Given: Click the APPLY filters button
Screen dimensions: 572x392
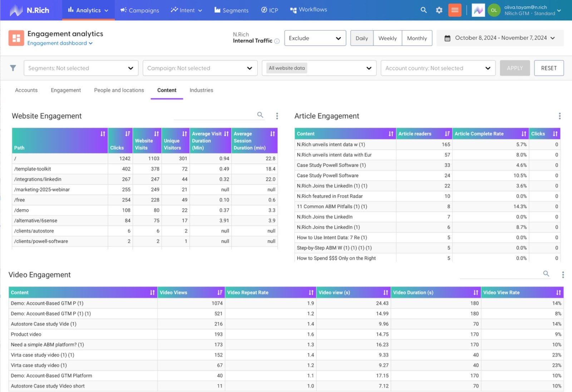Looking at the screenshot, I should (x=515, y=68).
